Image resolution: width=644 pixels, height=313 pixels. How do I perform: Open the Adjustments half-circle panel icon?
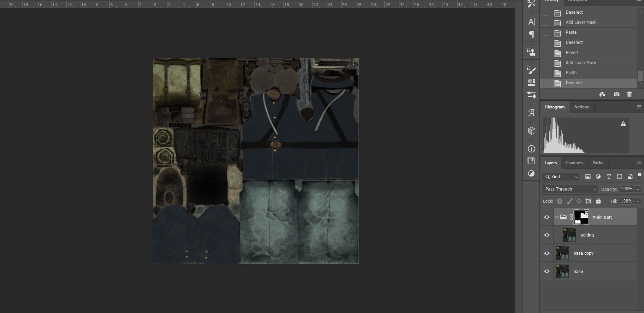tap(531, 173)
